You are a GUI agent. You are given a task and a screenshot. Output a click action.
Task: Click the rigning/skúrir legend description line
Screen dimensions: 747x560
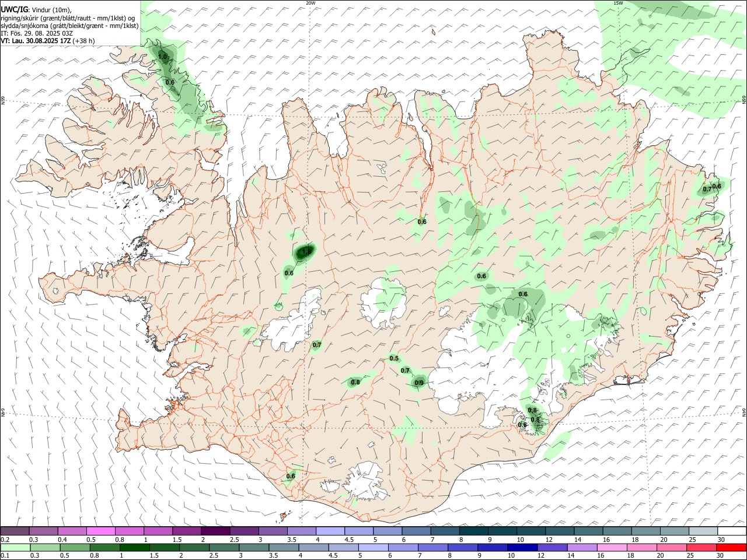pyautogui.click(x=67, y=18)
